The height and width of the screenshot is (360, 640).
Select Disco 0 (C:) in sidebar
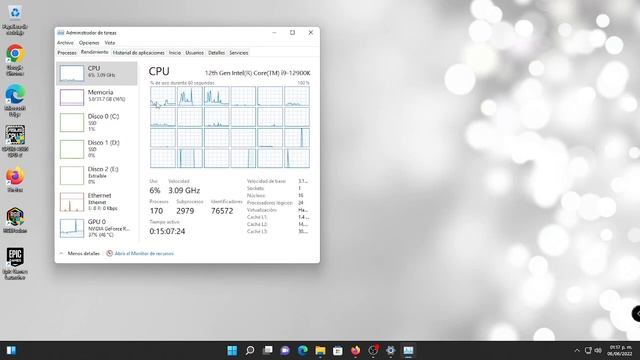(97, 122)
